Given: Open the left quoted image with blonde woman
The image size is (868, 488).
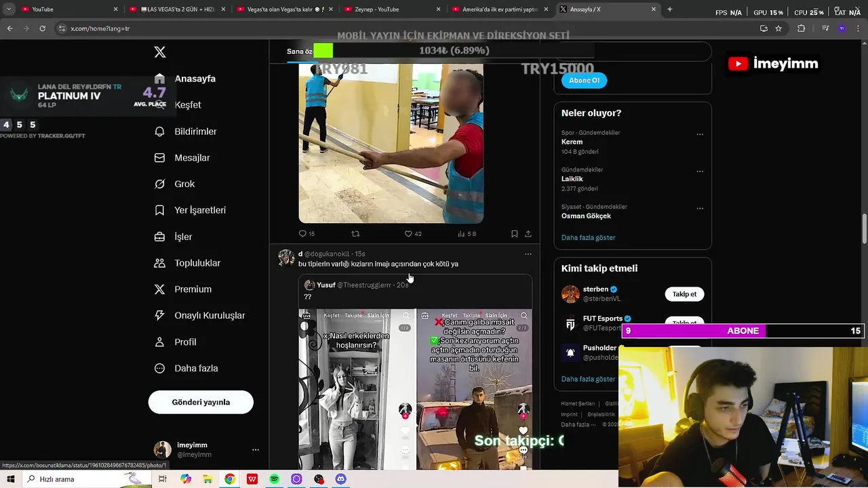Looking at the screenshot, I should (x=357, y=390).
